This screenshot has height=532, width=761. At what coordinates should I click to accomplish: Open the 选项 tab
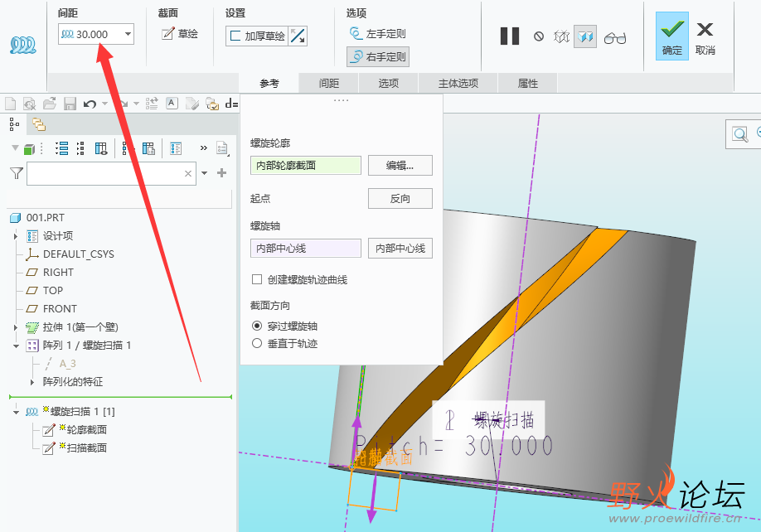click(388, 84)
